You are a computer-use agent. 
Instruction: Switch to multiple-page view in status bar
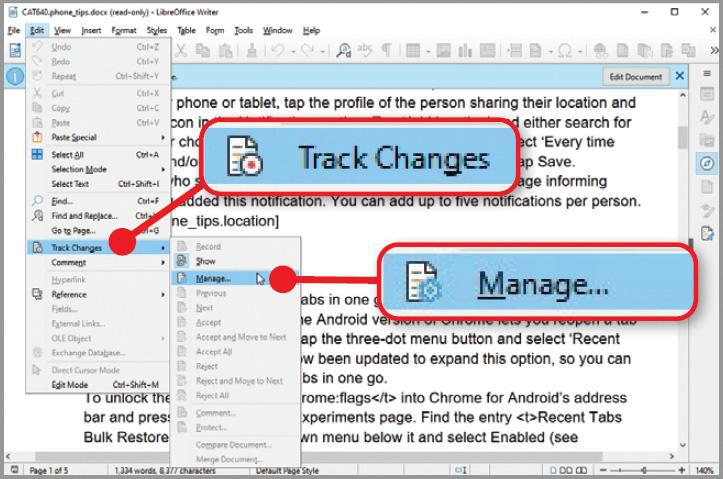[567, 470]
